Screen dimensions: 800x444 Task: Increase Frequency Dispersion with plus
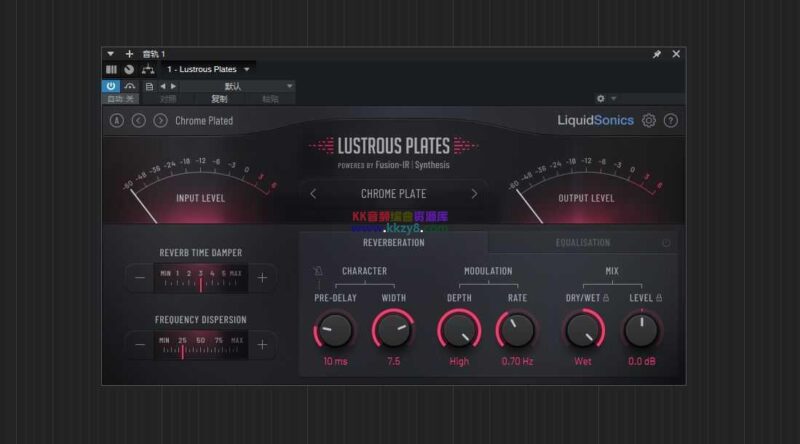(262, 345)
